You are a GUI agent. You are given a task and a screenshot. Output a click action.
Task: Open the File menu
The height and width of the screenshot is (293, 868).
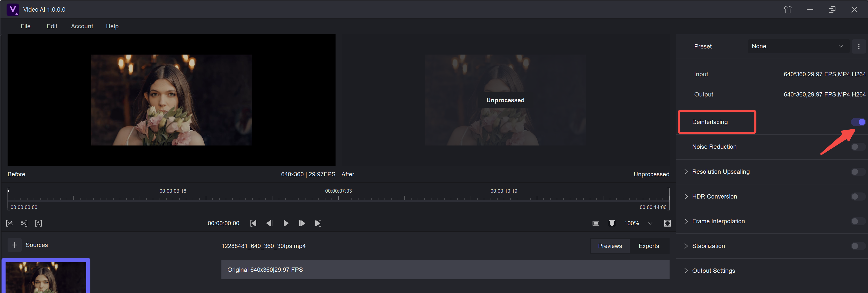[x=25, y=26]
